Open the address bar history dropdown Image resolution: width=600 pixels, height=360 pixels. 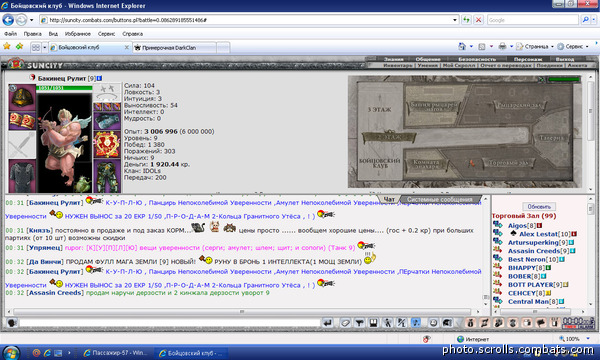(454, 20)
